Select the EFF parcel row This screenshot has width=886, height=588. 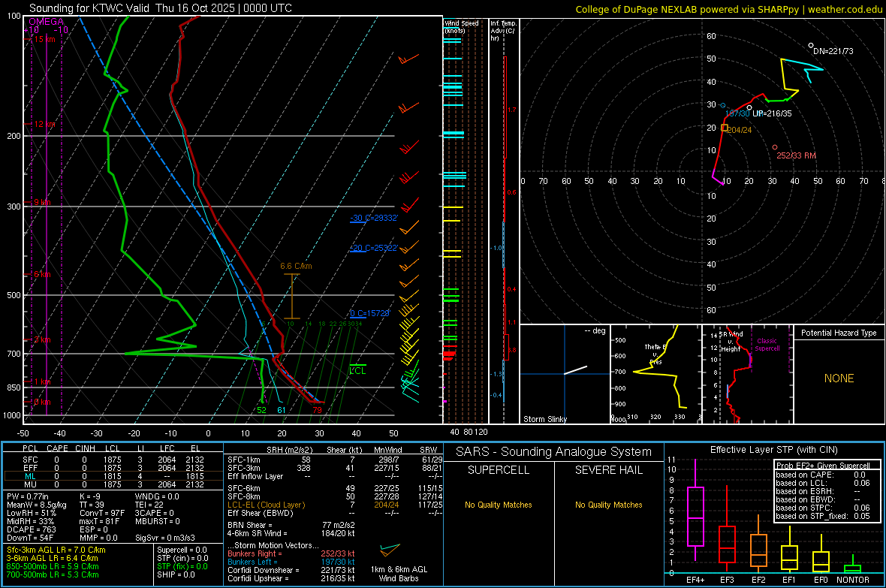113,468
